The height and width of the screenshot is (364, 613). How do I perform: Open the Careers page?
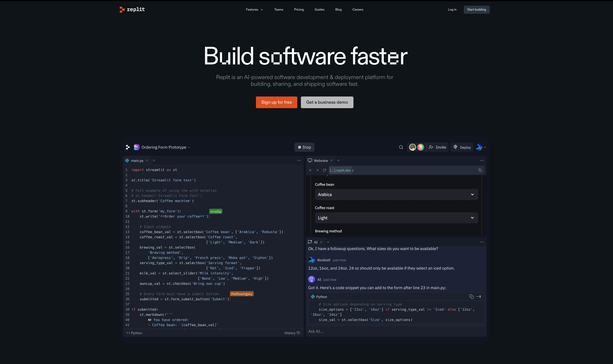coord(358,10)
